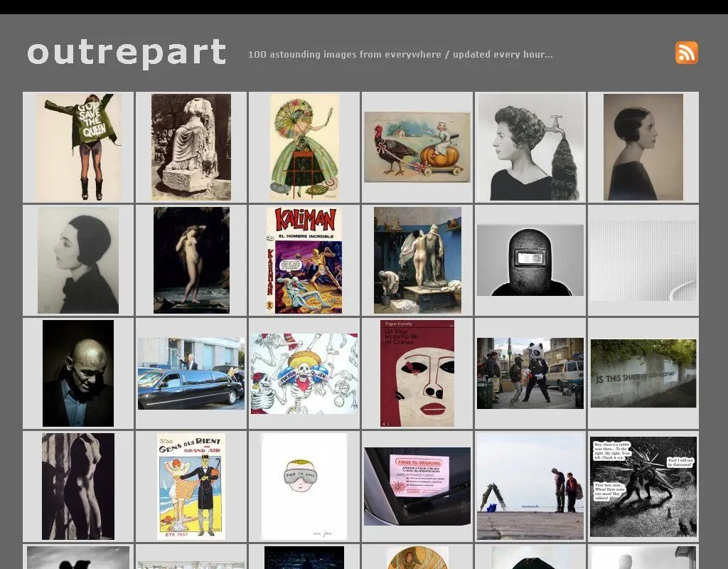View the red face Frigyes Karinthy book cover
The height and width of the screenshot is (569, 728).
417,373
